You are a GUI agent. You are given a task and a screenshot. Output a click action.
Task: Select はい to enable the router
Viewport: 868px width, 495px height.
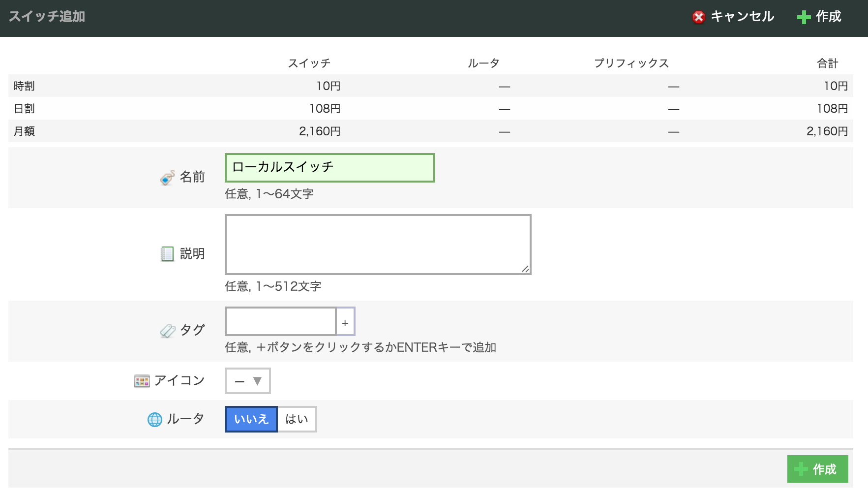[x=297, y=419]
